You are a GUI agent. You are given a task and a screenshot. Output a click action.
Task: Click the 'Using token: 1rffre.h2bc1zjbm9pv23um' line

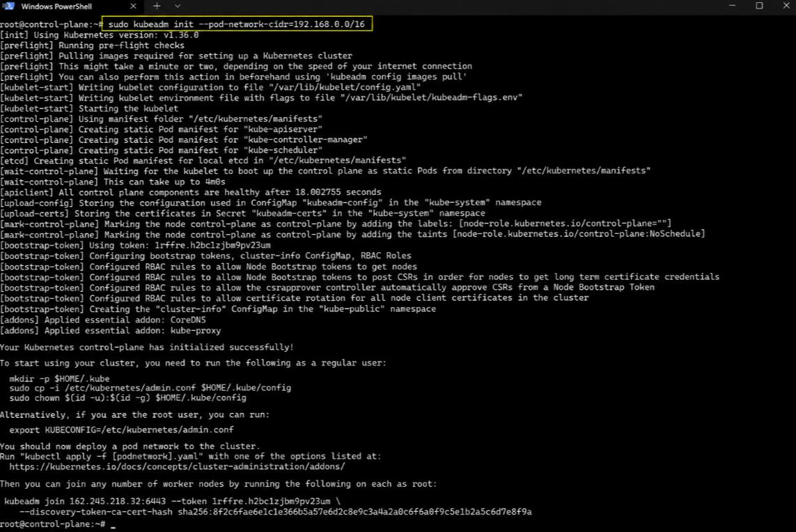pos(135,245)
